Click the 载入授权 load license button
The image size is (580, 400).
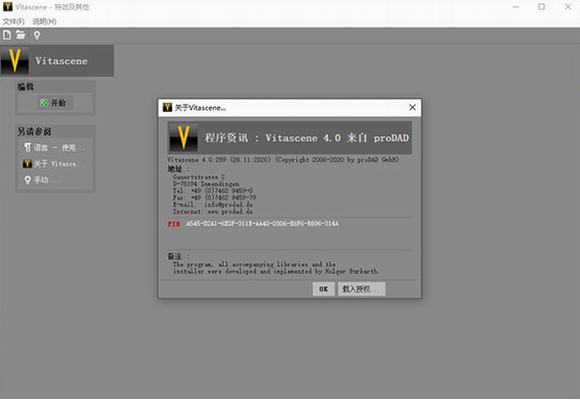coord(361,289)
